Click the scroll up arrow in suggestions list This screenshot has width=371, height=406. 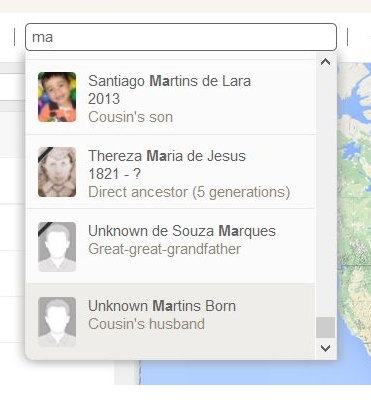(x=325, y=62)
